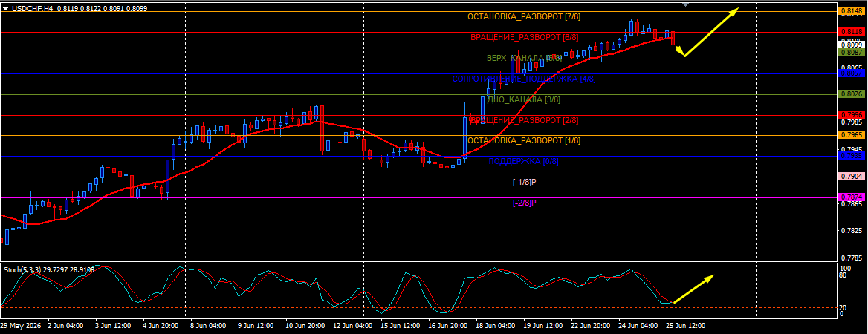
Task: Select the [-1/8]P level label
Action: [x=525, y=182]
